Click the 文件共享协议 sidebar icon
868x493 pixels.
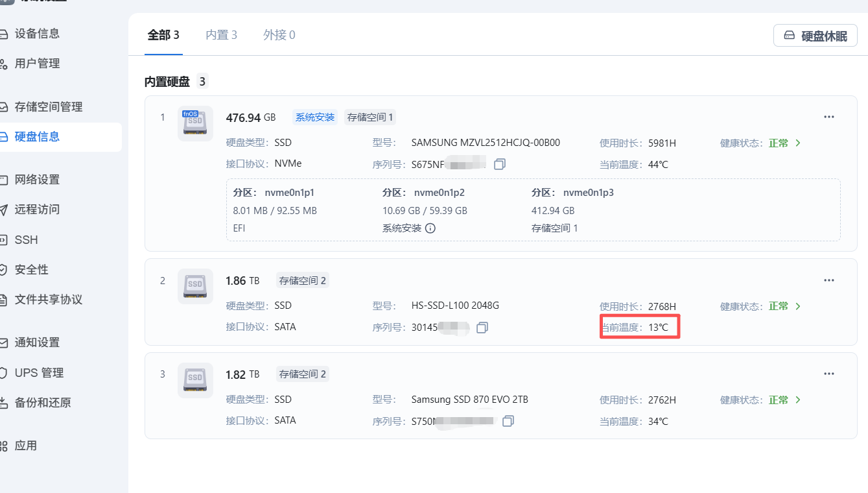3,300
